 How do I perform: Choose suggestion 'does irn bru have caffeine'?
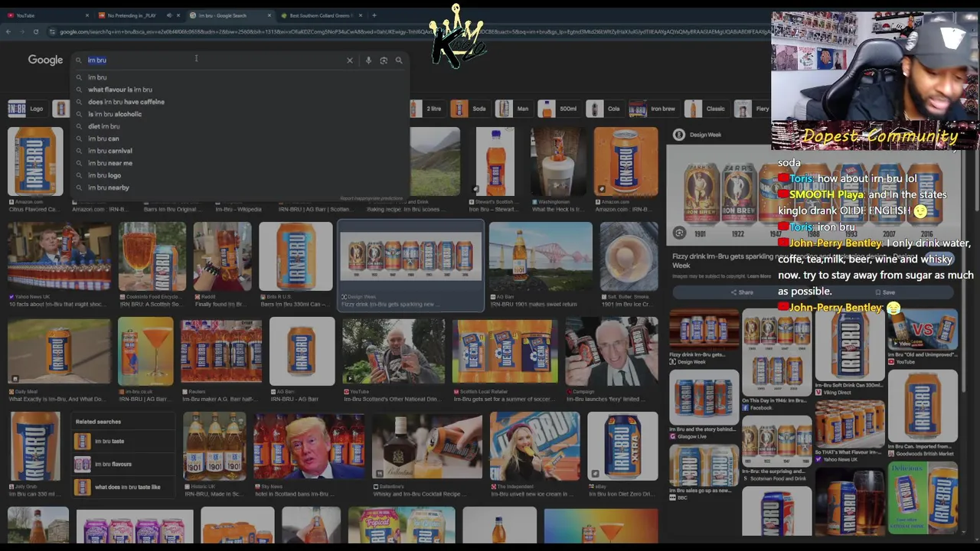pos(126,102)
